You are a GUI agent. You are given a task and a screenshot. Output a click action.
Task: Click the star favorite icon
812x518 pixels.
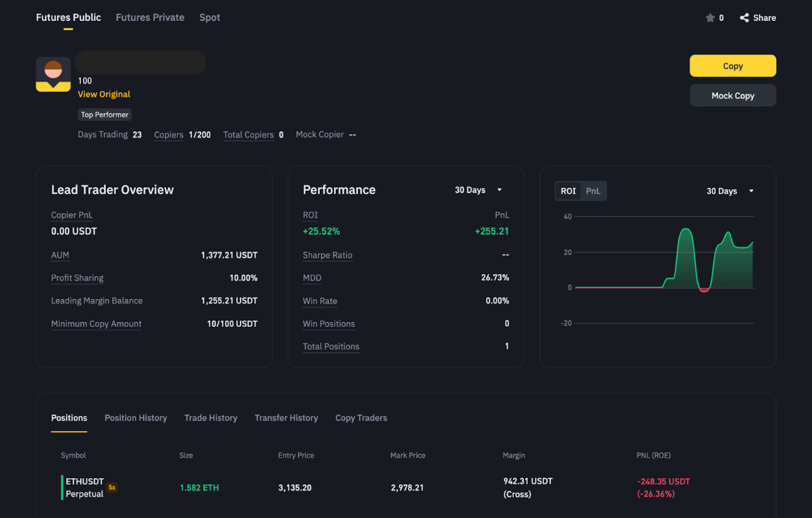(x=710, y=18)
